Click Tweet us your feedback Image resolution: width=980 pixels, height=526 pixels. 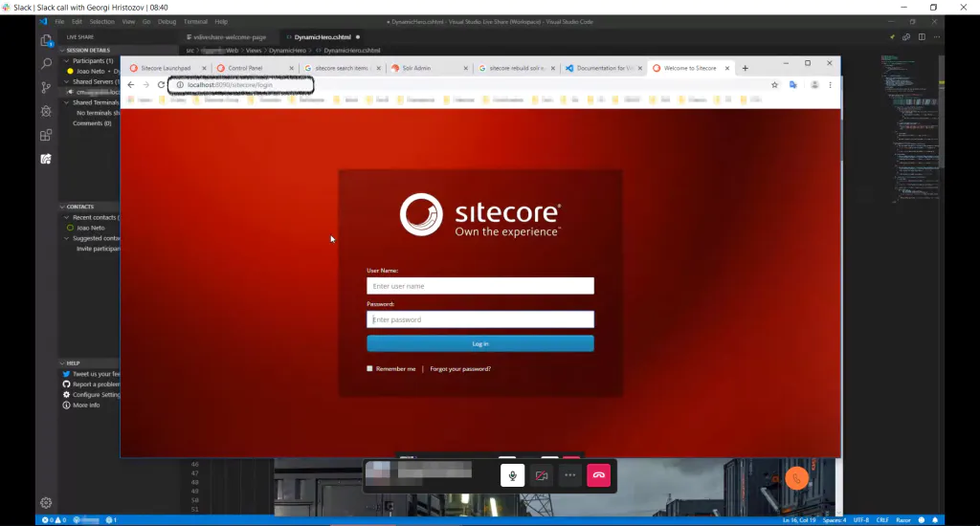click(x=91, y=374)
